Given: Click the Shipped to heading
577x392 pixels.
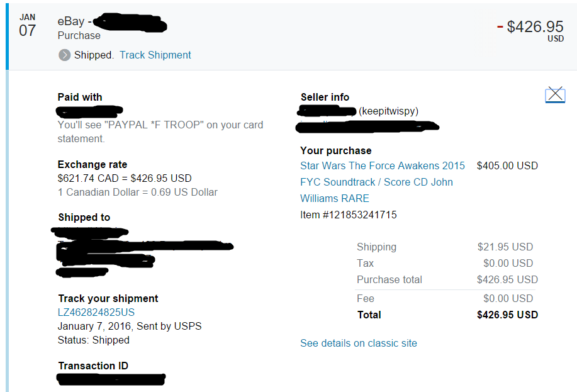Looking at the screenshot, I should click(x=84, y=217).
